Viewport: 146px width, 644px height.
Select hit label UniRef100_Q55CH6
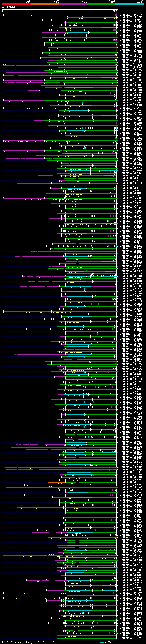[131, 93]
